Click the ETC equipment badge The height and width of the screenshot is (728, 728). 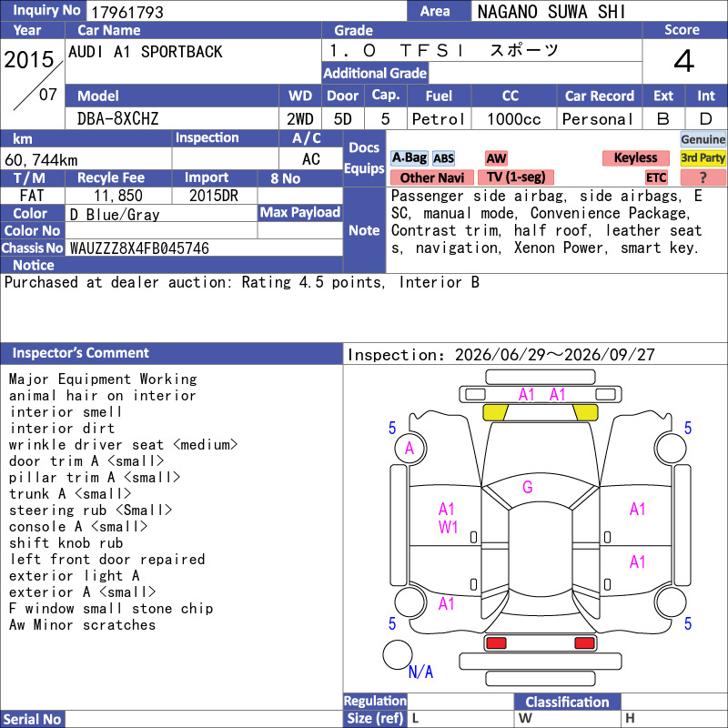click(656, 177)
